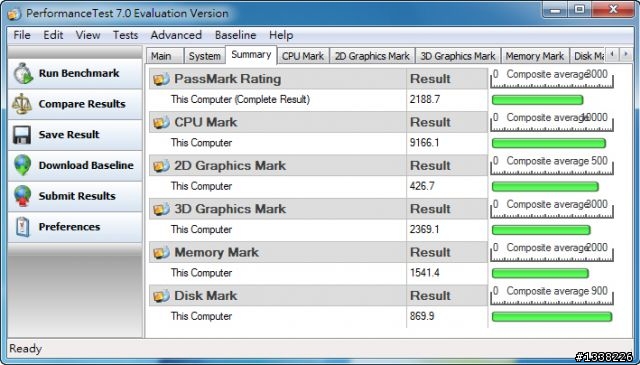This screenshot has width=640, height=365.
Task: Click the Download Baseline button
Action: tap(75, 165)
